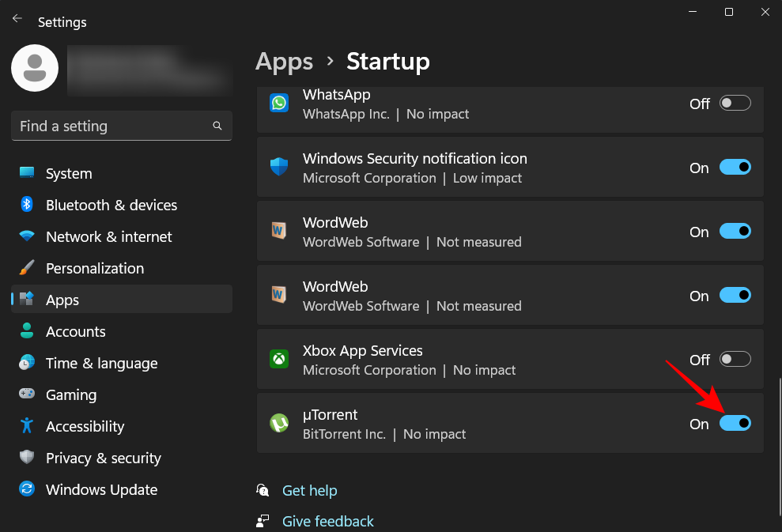
Task: Disable the Windows Security notification icon toggle
Action: (735, 167)
